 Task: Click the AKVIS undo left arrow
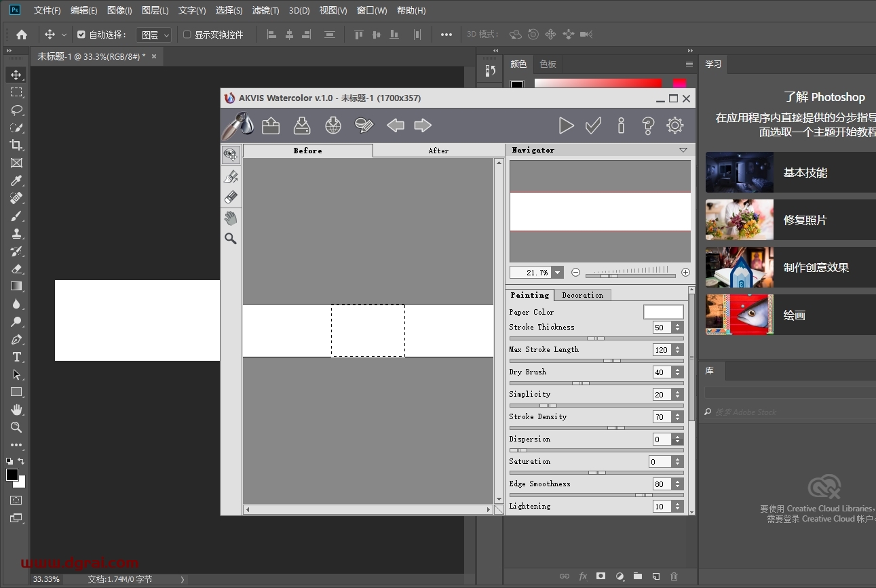click(396, 125)
